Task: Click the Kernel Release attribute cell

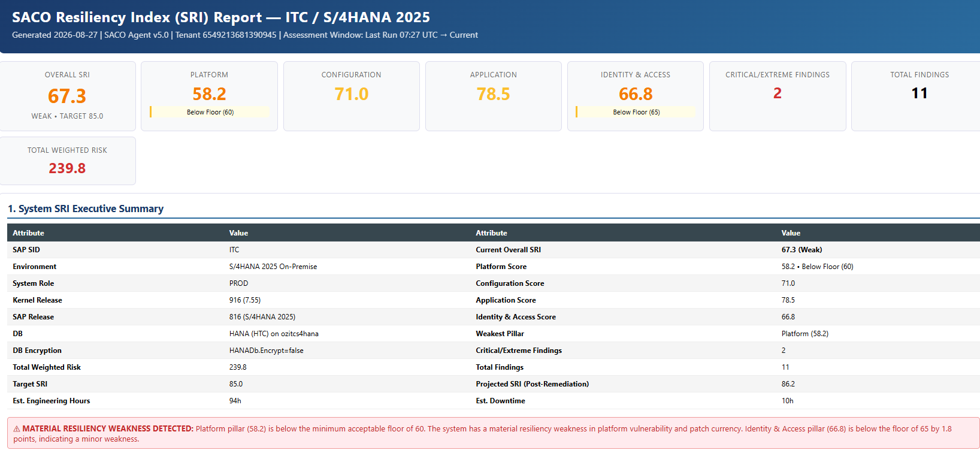Action: [x=37, y=300]
